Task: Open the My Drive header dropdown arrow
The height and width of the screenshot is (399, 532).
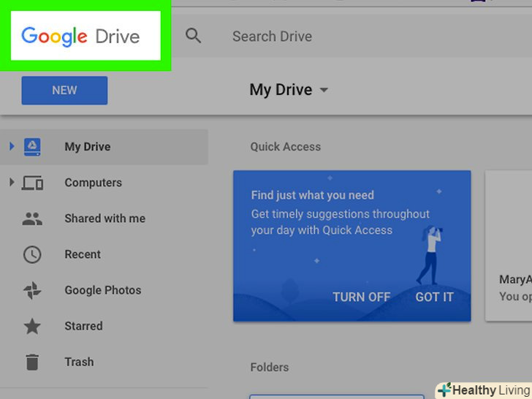Action: 324,90
